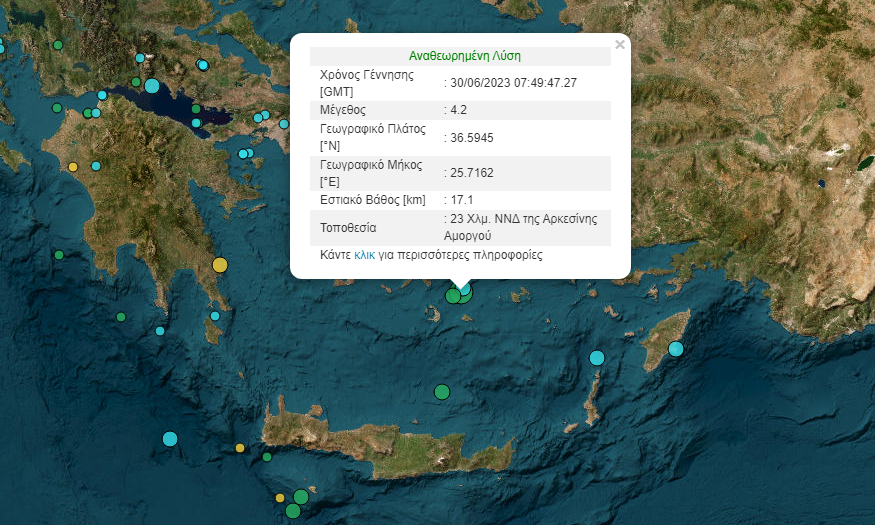Click the smaller green marker left of popup pointer
The image size is (875, 525).
(x=453, y=296)
